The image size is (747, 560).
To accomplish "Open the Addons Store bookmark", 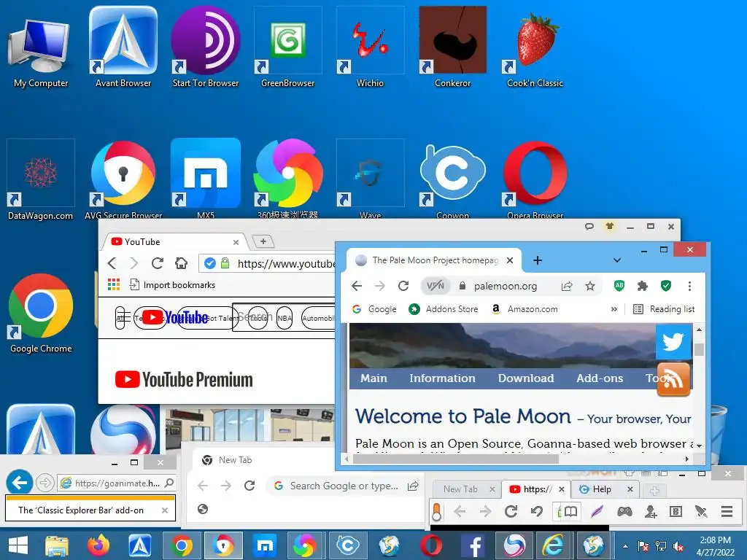I will [444, 309].
